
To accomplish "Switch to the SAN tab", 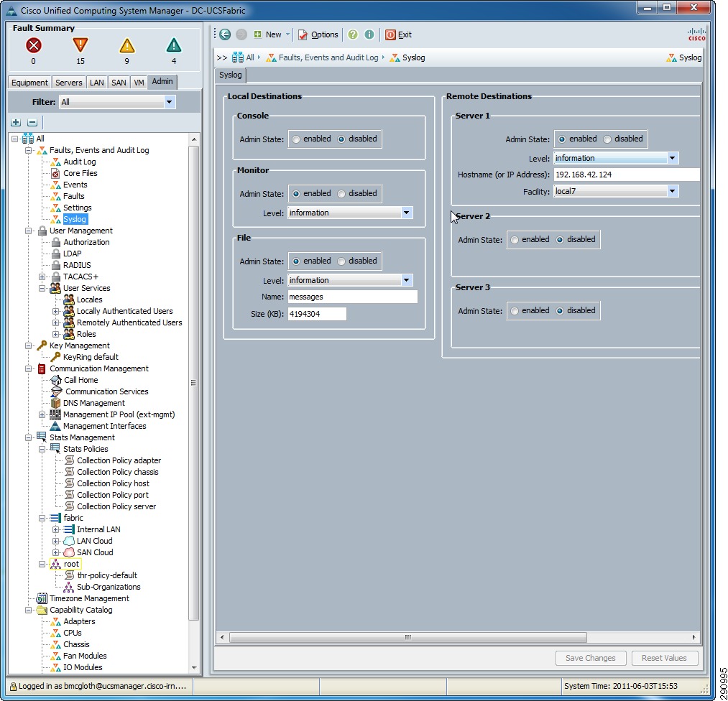I will 119,83.
